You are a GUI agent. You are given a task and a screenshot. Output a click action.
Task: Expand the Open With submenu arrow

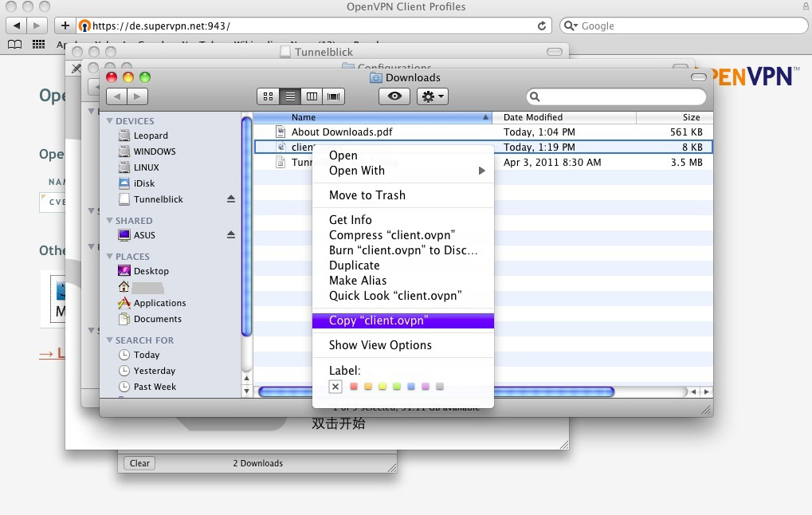[481, 171]
